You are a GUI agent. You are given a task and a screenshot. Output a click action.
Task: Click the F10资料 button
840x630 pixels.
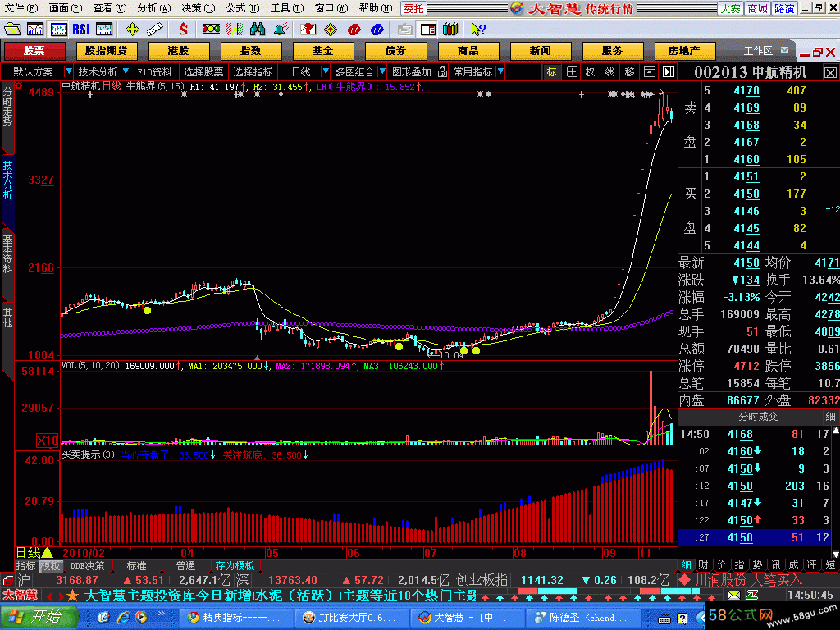tap(154, 72)
